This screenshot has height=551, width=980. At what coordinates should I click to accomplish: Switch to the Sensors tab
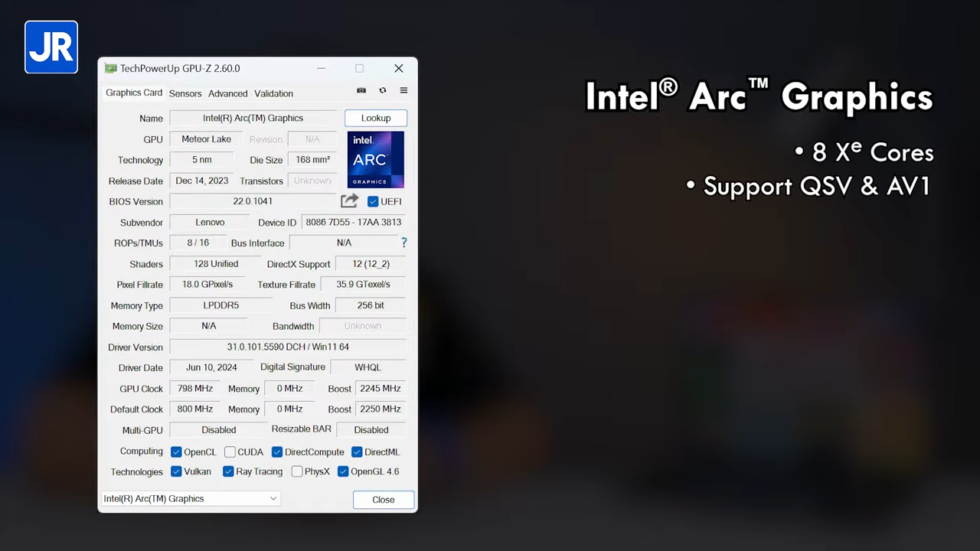click(x=185, y=93)
